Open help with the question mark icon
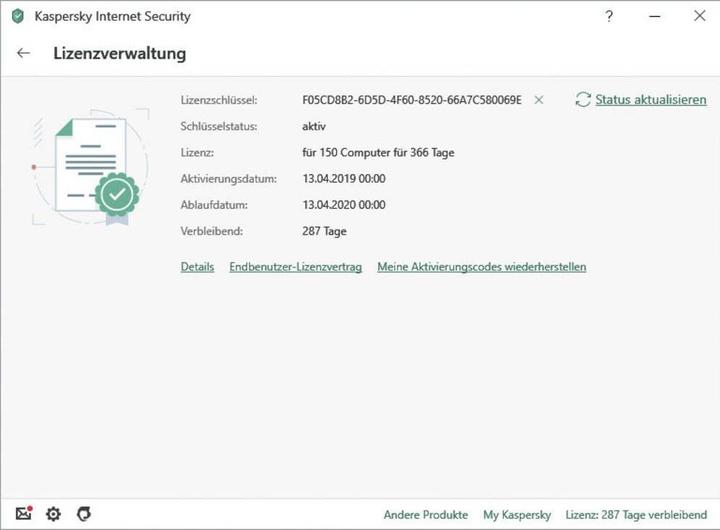Screen dimensions: 720x530 pos(609,17)
